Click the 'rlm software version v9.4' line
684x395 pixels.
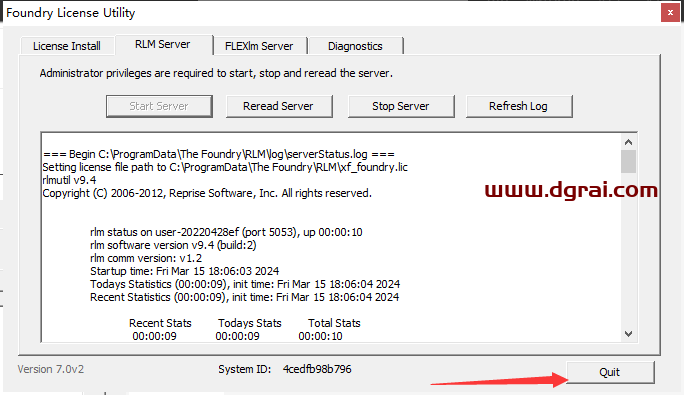pyautogui.click(x=173, y=245)
